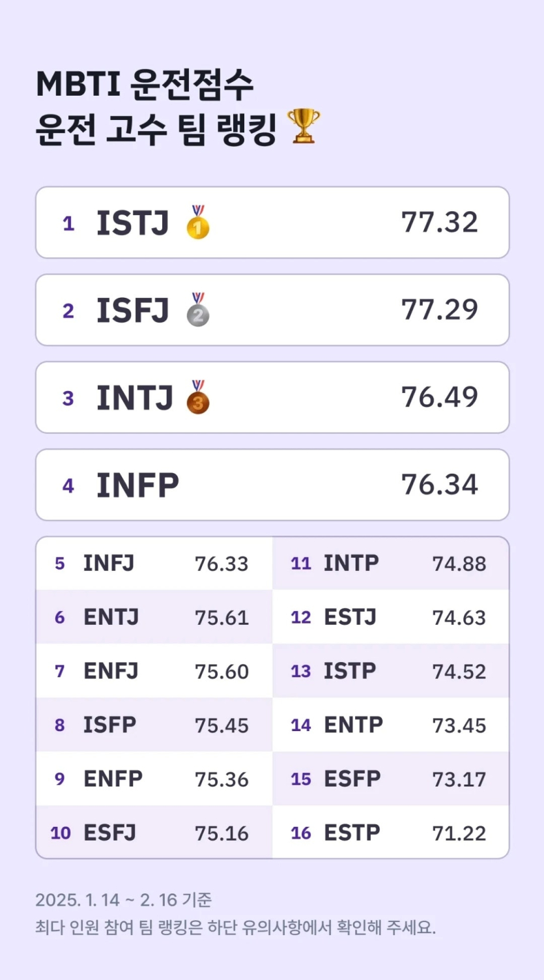The height and width of the screenshot is (980, 544).
Task: Select the ESFJ row ranked 10
Action: coord(154,832)
